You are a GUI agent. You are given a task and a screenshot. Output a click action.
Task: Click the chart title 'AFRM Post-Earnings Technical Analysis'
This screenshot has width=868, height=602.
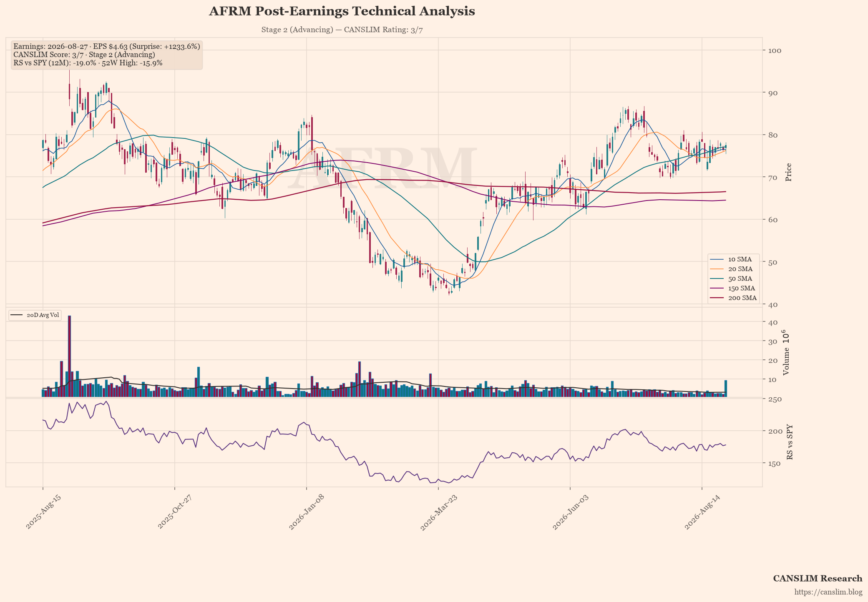(x=342, y=11)
